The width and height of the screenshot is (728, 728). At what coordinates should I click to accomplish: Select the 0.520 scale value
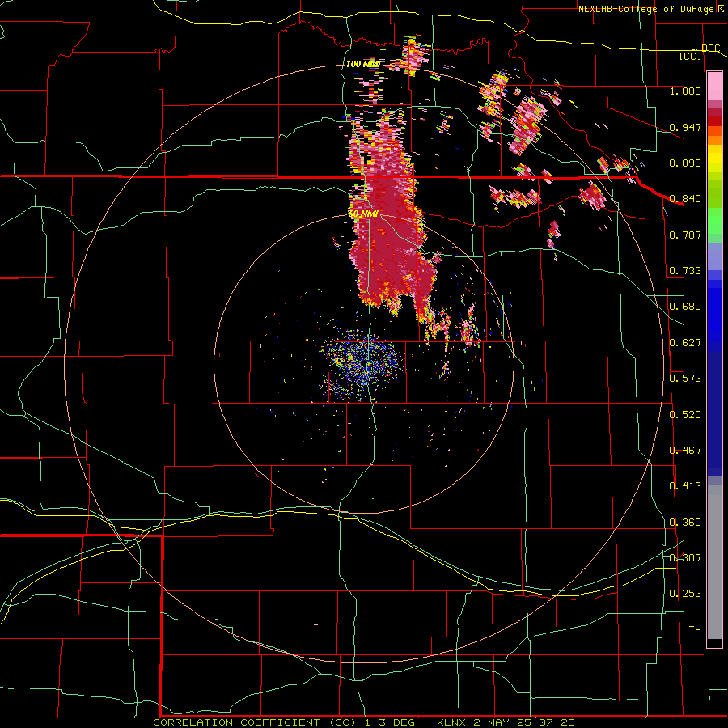pos(685,414)
